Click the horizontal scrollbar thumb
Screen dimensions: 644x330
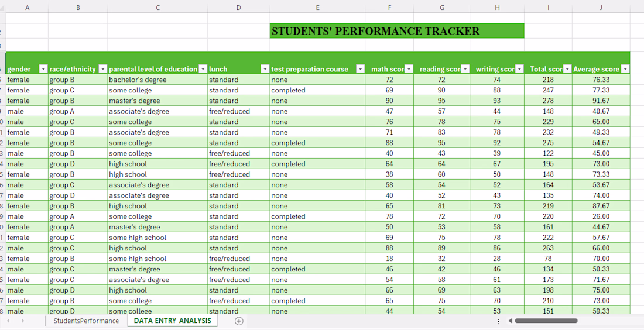pyautogui.click(x=546, y=321)
